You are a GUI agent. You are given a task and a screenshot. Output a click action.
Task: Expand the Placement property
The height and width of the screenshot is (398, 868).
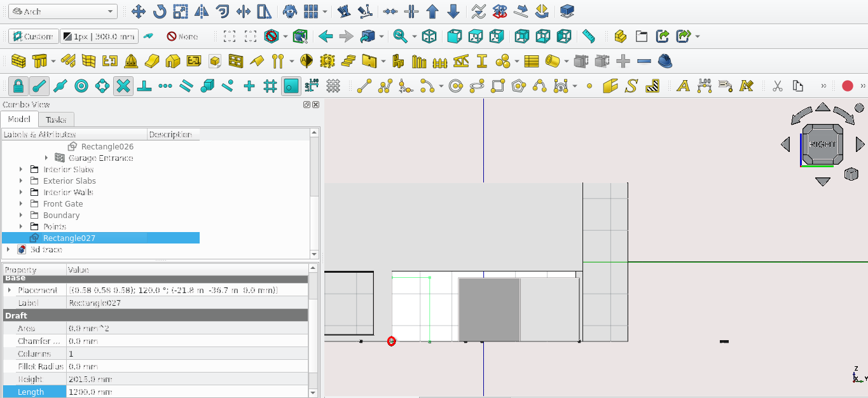click(10, 291)
